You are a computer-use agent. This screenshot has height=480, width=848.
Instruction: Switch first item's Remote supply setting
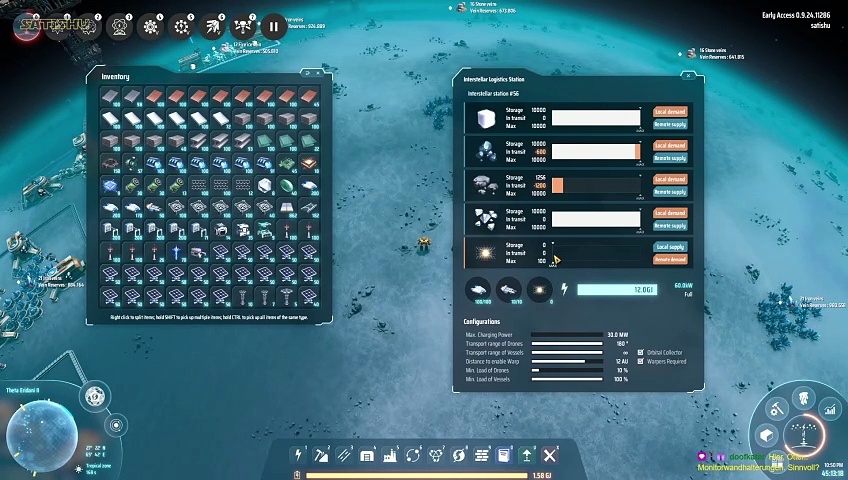pyautogui.click(x=670, y=125)
